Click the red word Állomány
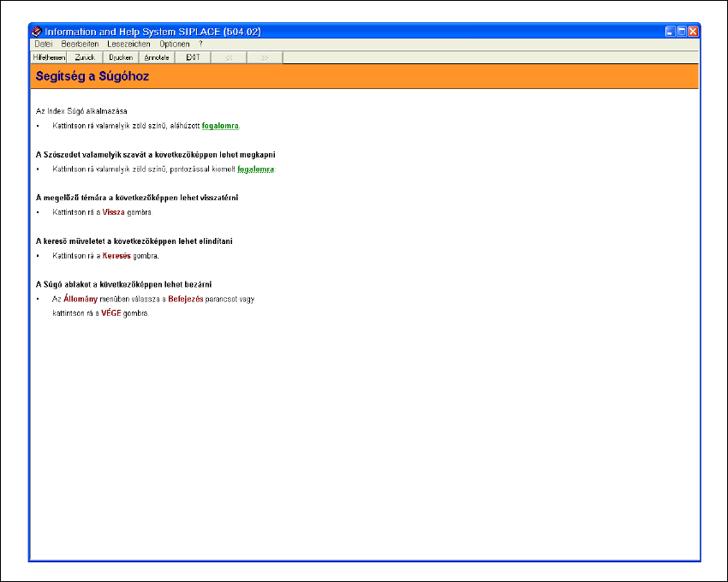Viewport: 728px width, 582px height. coord(81,299)
